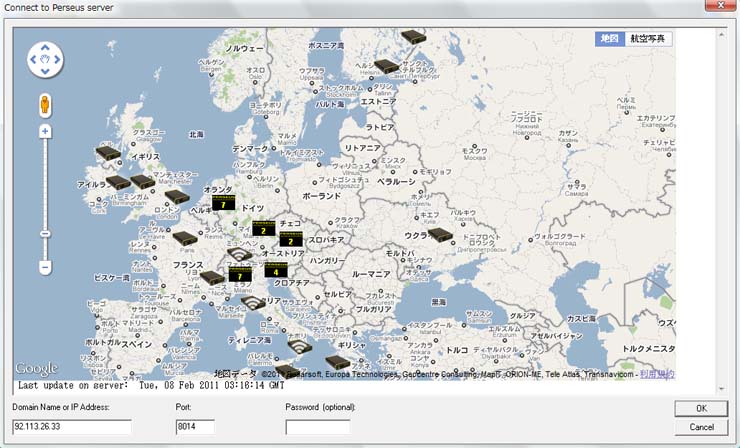Click the orange Street View pegman icon
This screenshot has width=740, height=448.
(45, 105)
